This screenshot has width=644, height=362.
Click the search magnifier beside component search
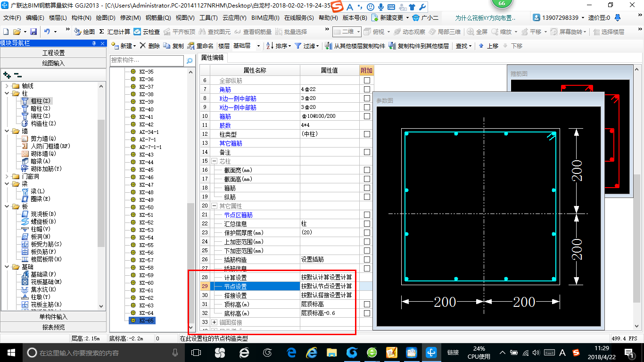point(189,61)
